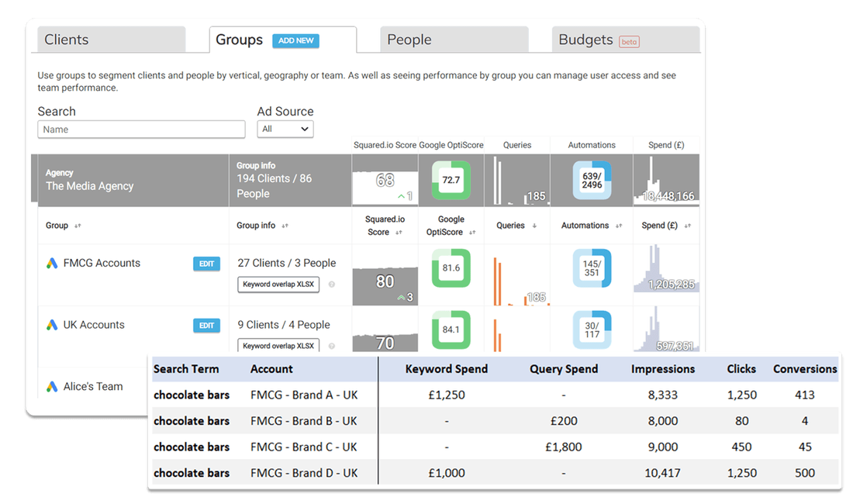Screen dimensions: 853x504
Task: Click agency Squared.io score 68 chart
Action: (x=385, y=187)
